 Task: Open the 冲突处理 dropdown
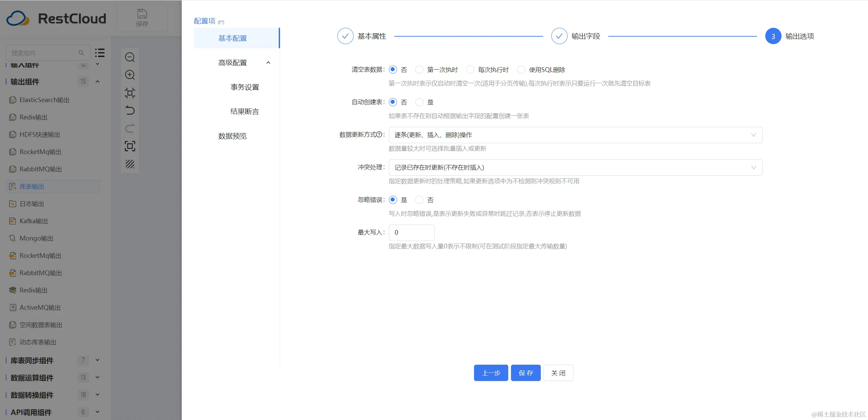pyautogui.click(x=575, y=168)
